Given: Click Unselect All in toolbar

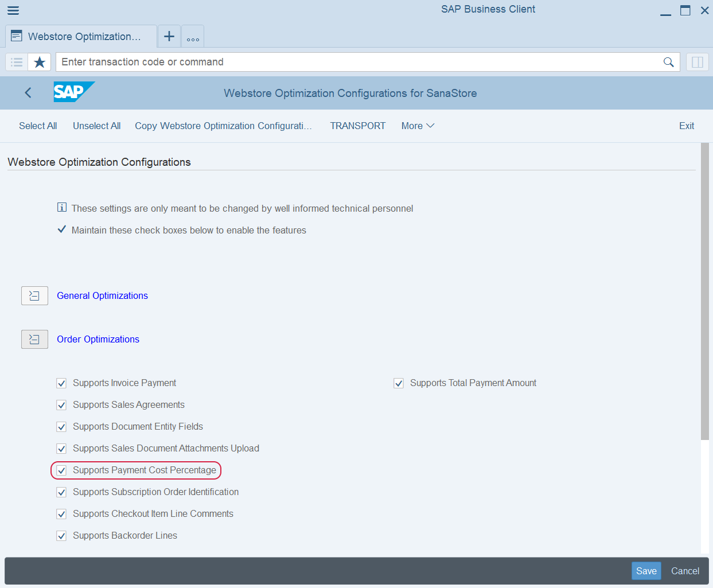Looking at the screenshot, I should [x=96, y=126].
